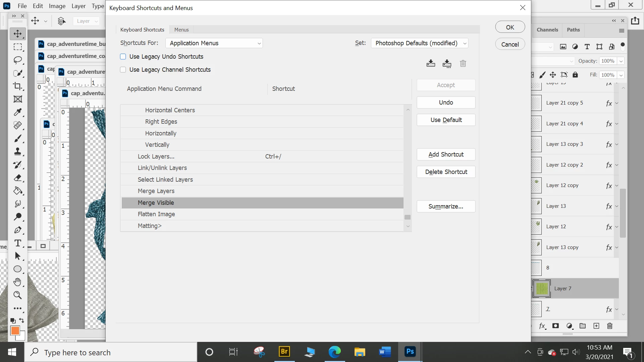Click the save shortcut set icon

431,63
